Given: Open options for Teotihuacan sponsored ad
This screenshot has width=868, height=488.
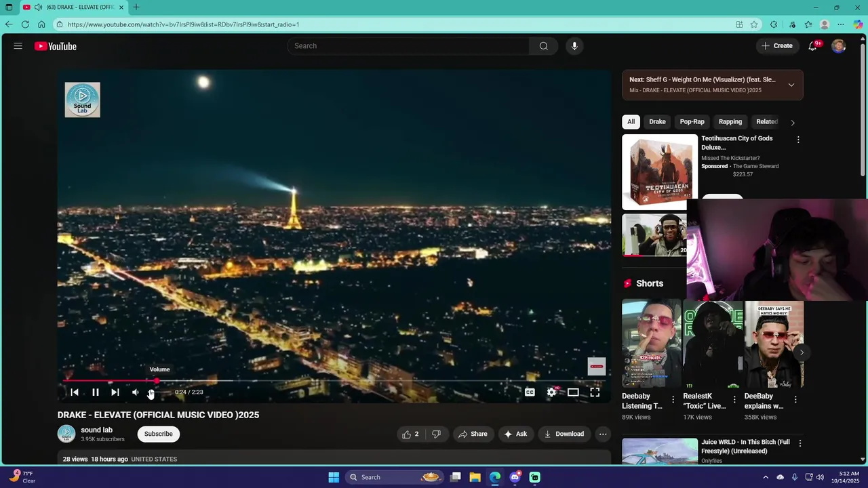Looking at the screenshot, I should [x=798, y=140].
